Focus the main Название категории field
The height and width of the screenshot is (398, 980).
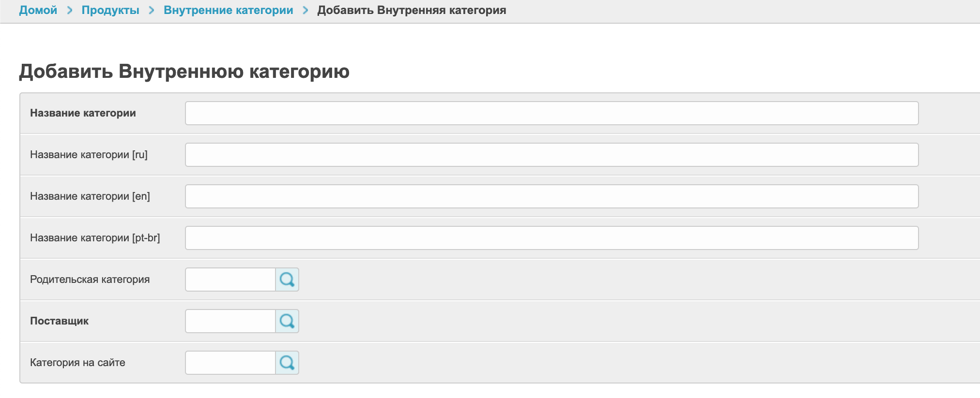coord(551,113)
